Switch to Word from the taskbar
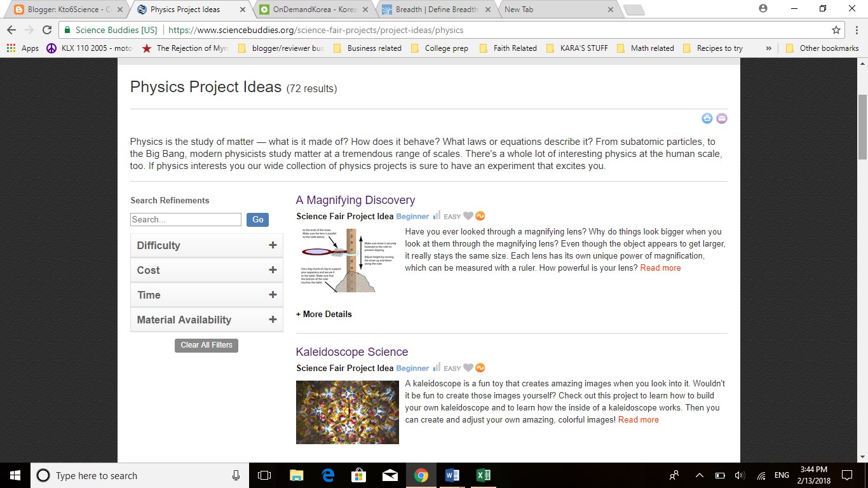 [x=452, y=475]
